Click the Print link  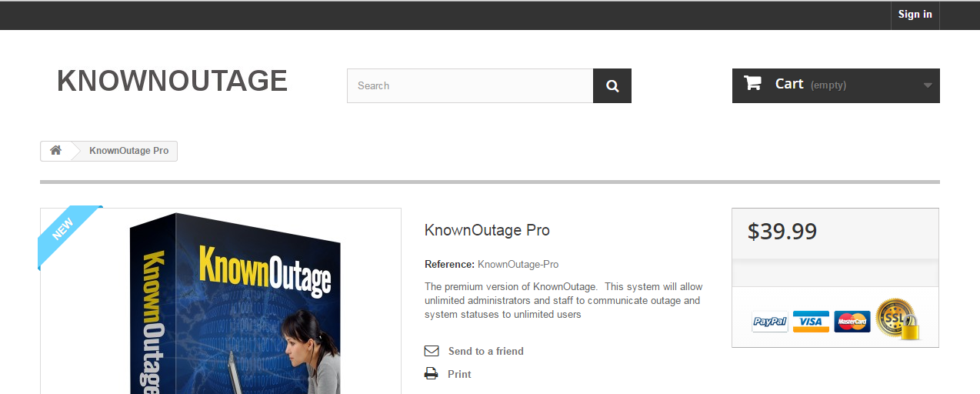click(459, 374)
